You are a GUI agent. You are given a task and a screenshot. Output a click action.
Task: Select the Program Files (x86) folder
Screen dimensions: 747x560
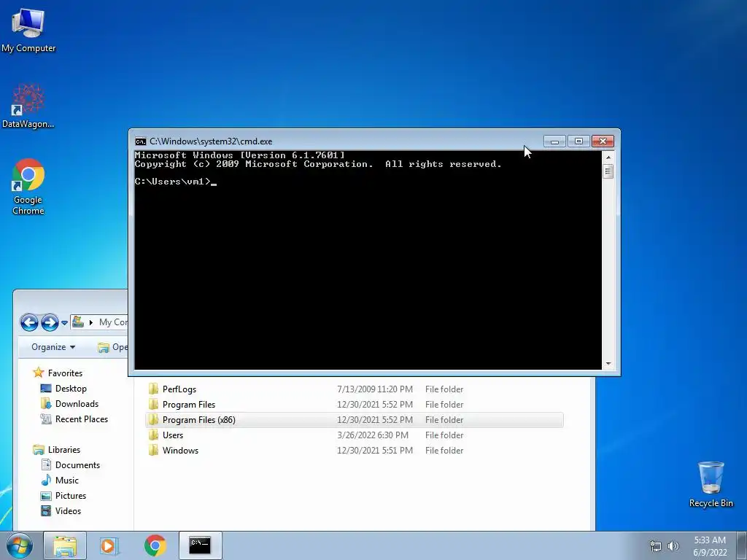pos(354,420)
